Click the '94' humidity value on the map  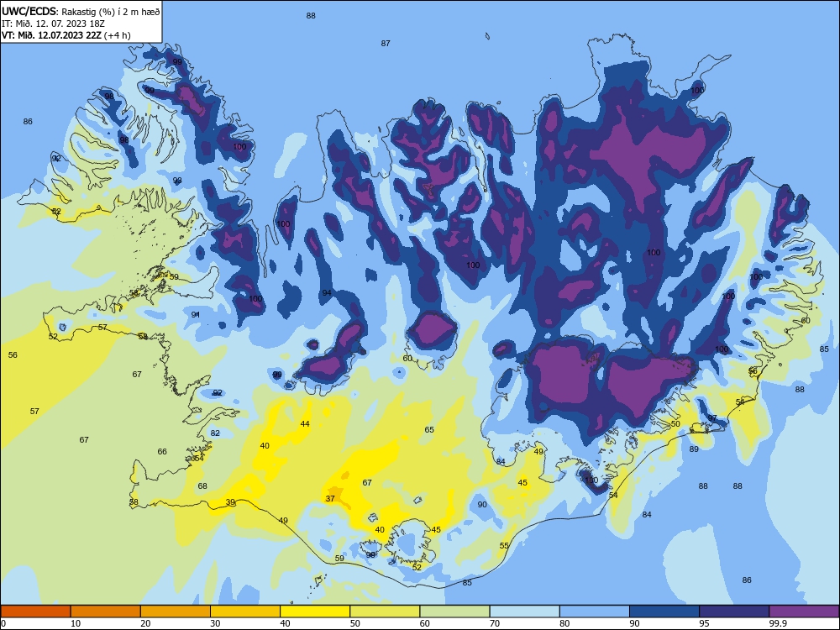pyautogui.click(x=327, y=293)
